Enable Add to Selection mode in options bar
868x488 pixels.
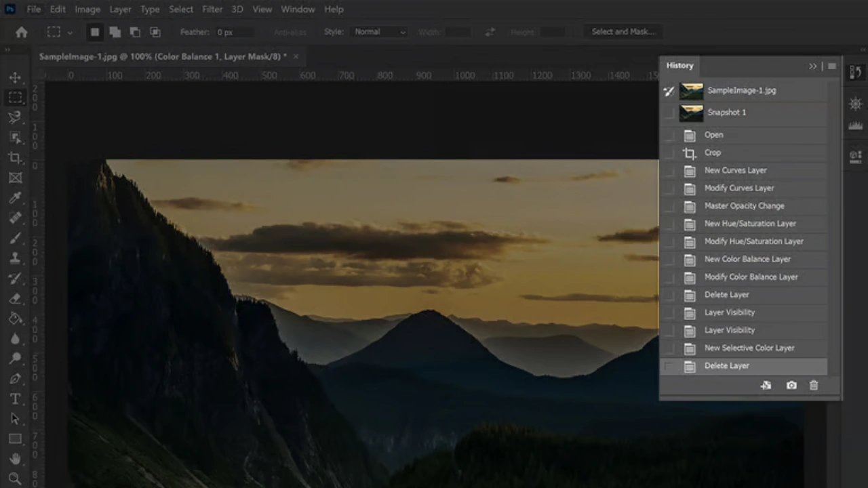point(115,32)
